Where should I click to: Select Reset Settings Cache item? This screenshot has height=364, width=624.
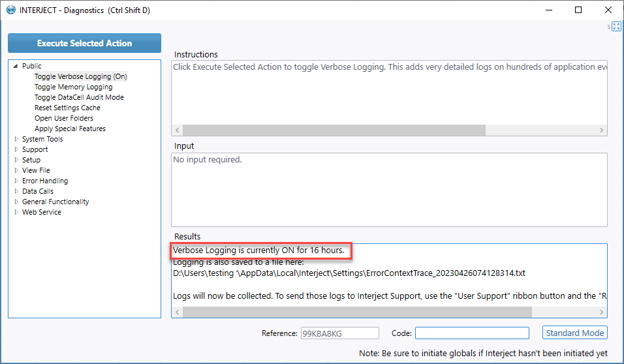67,108
